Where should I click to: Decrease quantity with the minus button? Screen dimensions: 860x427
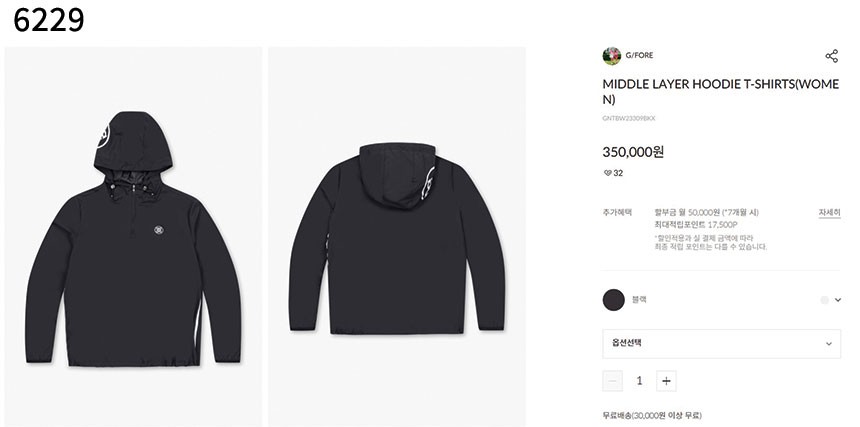point(612,380)
